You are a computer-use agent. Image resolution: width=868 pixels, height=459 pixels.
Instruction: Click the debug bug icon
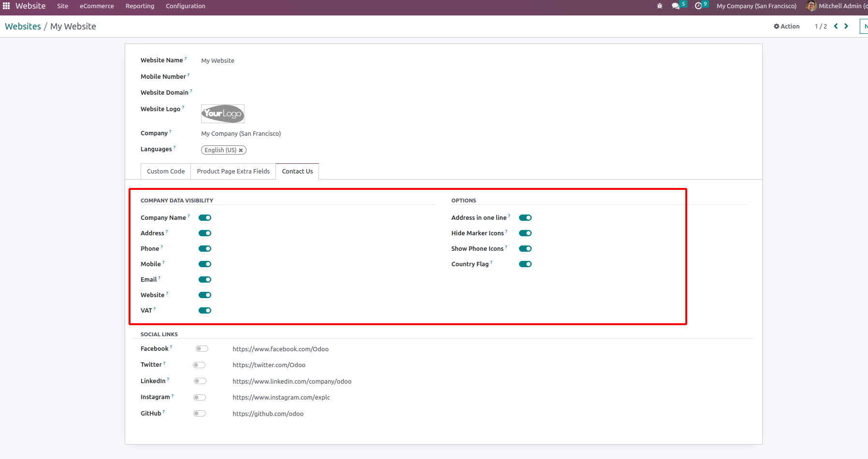click(660, 6)
